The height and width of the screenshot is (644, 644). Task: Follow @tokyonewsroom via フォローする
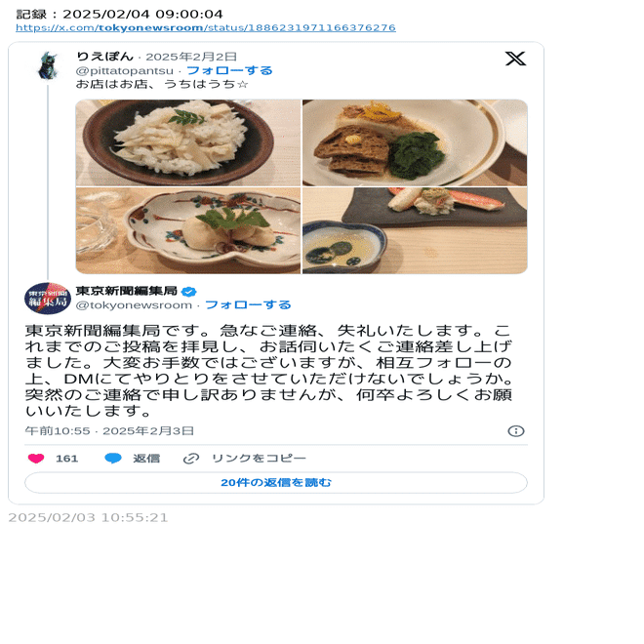(x=248, y=304)
